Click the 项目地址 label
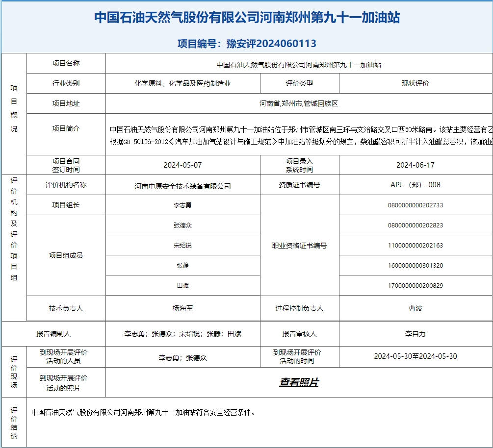 point(66,103)
